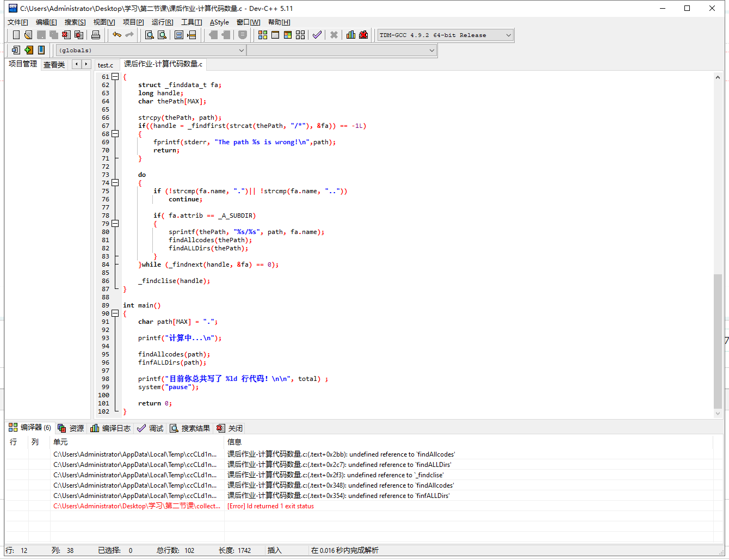
Task: Click the Rebuild All toolbar icon
Action: click(x=300, y=35)
